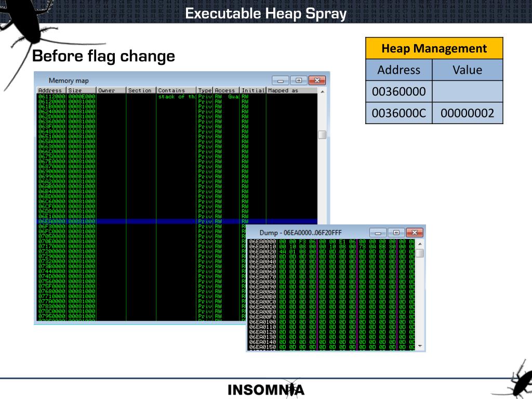Select memory map row 062D0000
The width and height of the screenshot is (532, 399).
point(177,116)
